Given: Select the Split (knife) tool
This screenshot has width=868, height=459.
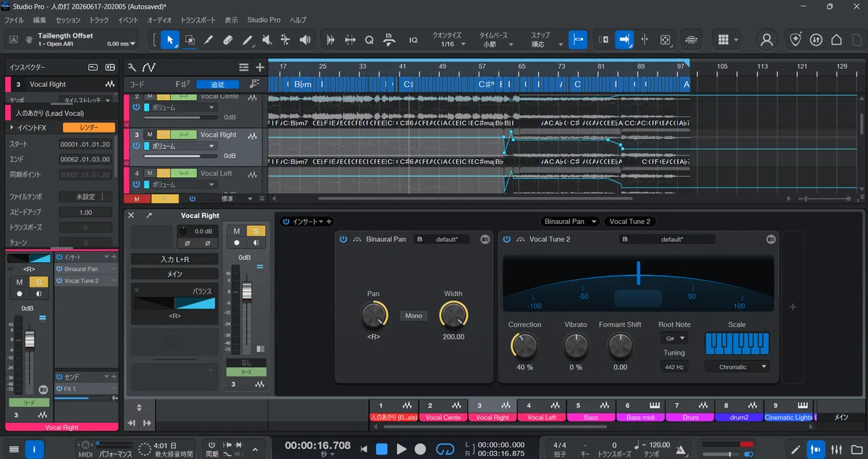Looking at the screenshot, I should (x=209, y=40).
